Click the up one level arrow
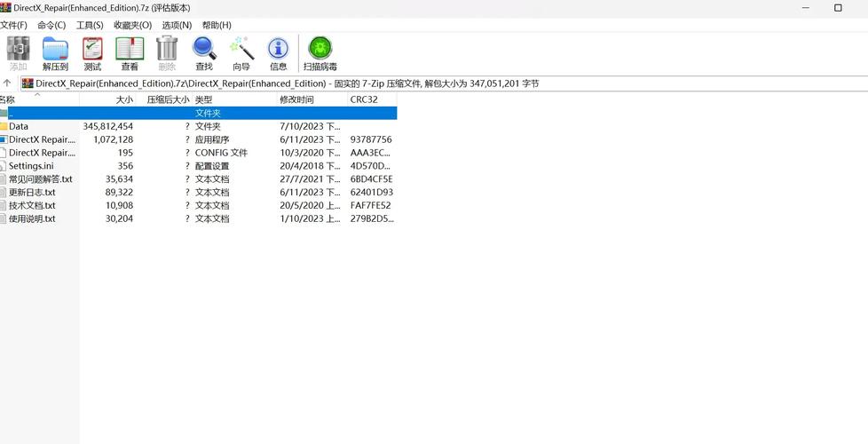The image size is (868, 444). click(x=7, y=83)
